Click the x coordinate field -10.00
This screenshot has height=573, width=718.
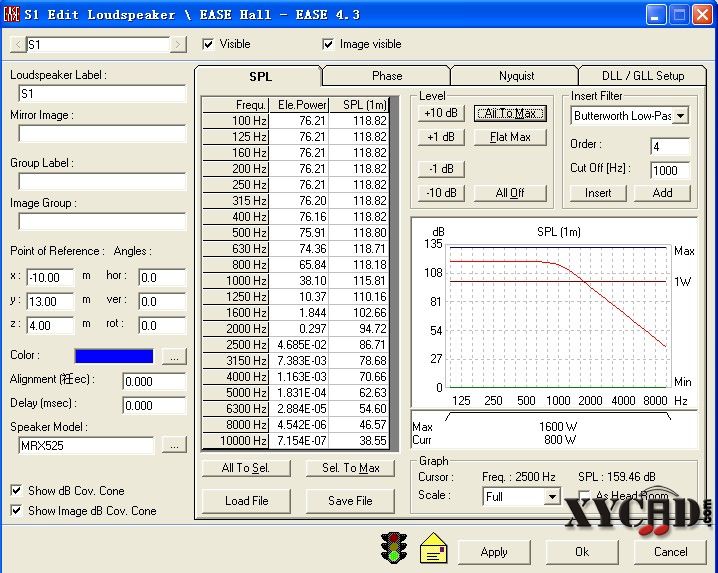pyautogui.click(x=50, y=277)
